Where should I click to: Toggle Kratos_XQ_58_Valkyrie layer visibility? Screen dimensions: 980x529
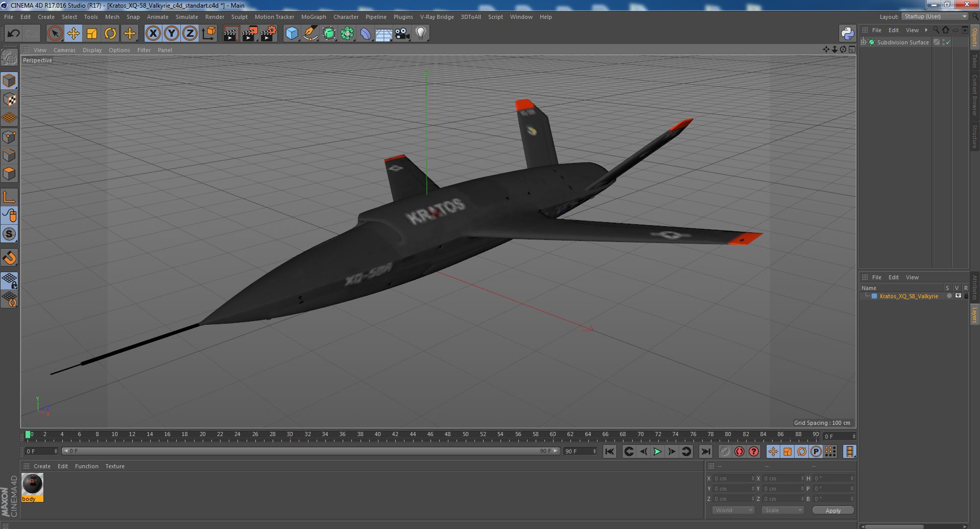958,296
